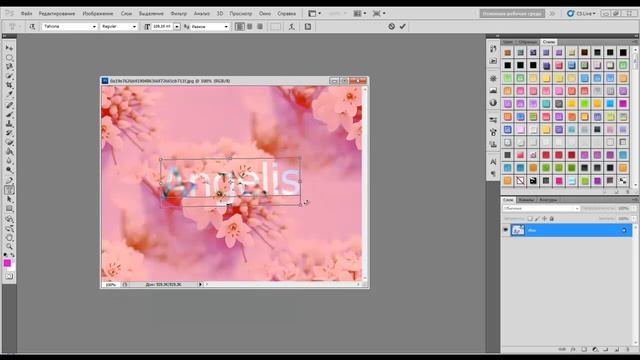The height and width of the screenshot is (360, 640).
Task: Select the Path Selection tool
Action: 9,200
